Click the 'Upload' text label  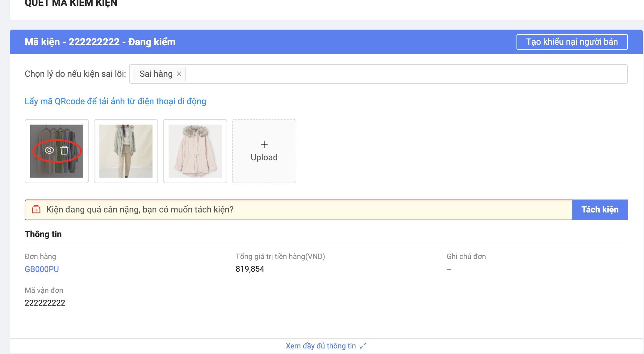click(x=264, y=157)
